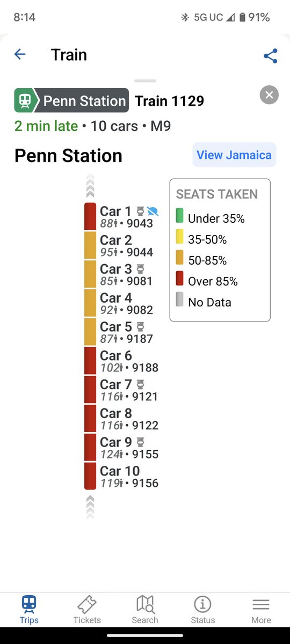
Task: Open the Status info tab
Action: coord(202,610)
